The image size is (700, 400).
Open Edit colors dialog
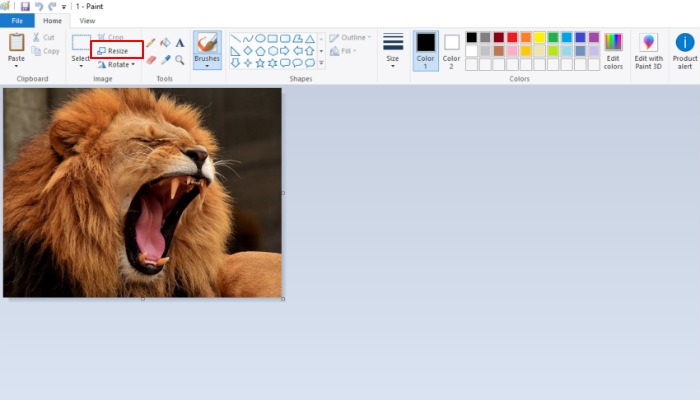click(x=613, y=50)
